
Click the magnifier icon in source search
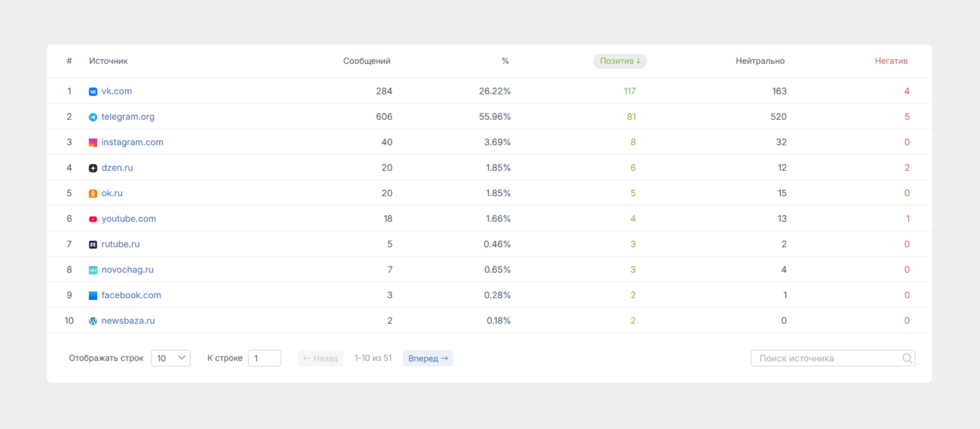point(907,358)
